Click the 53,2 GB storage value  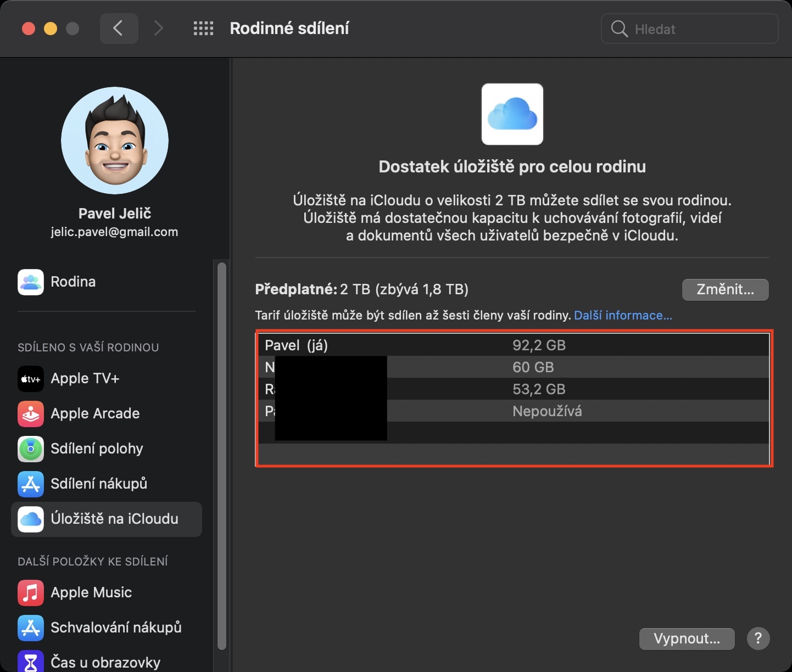coord(539,389)
